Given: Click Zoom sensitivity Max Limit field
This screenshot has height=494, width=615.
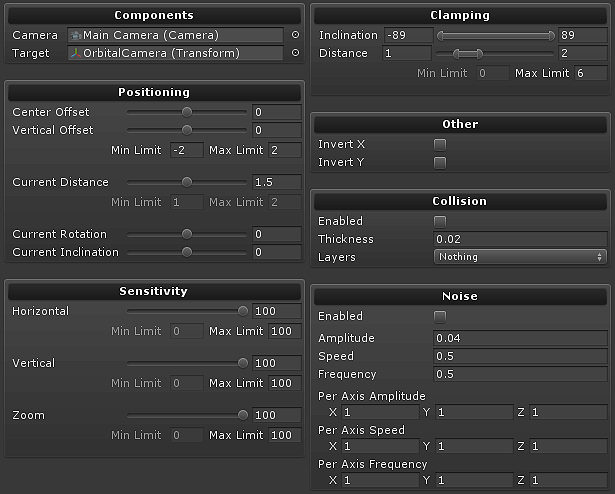Looking at the screenshot, I should (285, 435).
